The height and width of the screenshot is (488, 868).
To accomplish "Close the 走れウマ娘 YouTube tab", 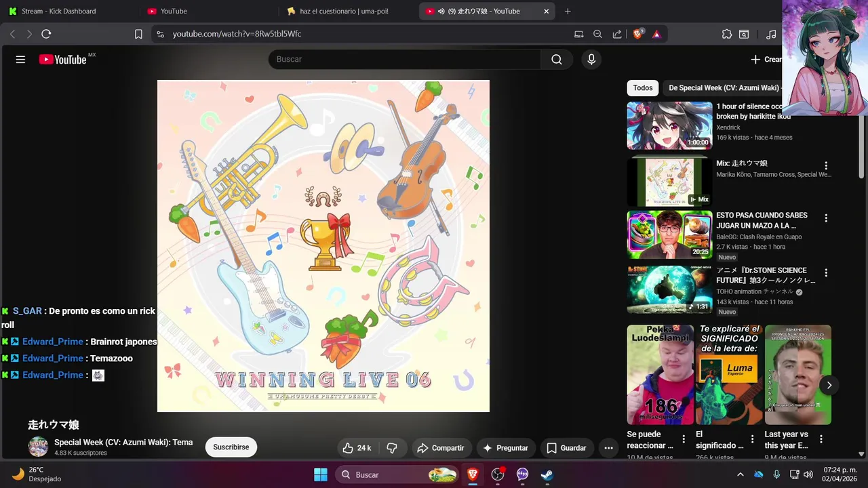I will coord(547,11).
